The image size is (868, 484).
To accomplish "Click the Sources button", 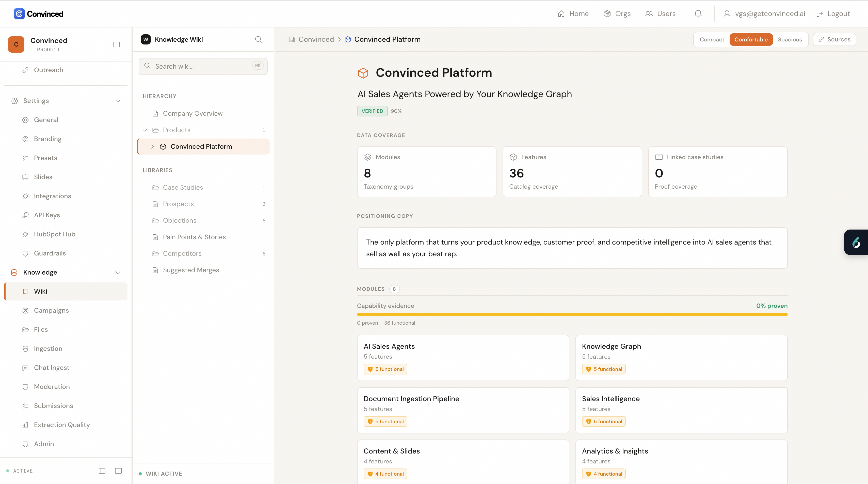I will point(834,39).
